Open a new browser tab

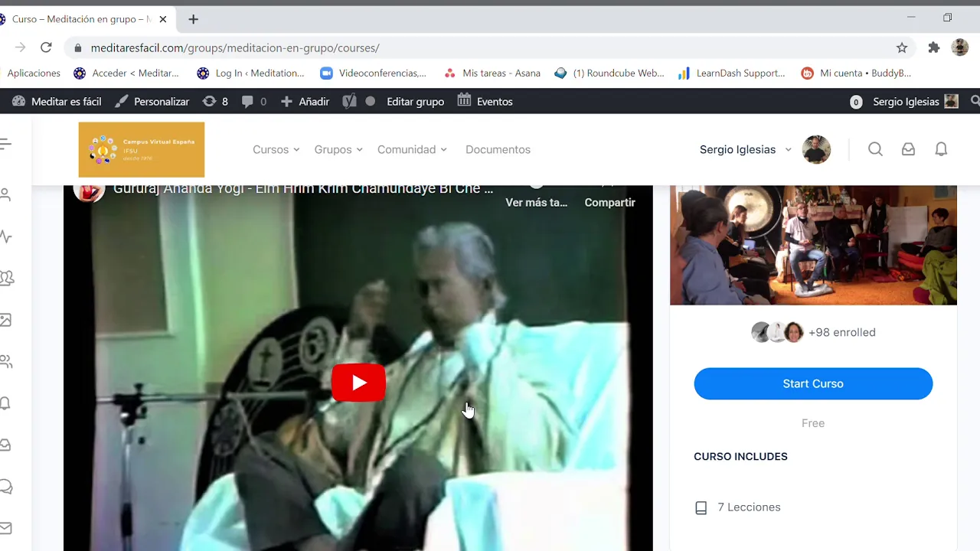point(193,19)
